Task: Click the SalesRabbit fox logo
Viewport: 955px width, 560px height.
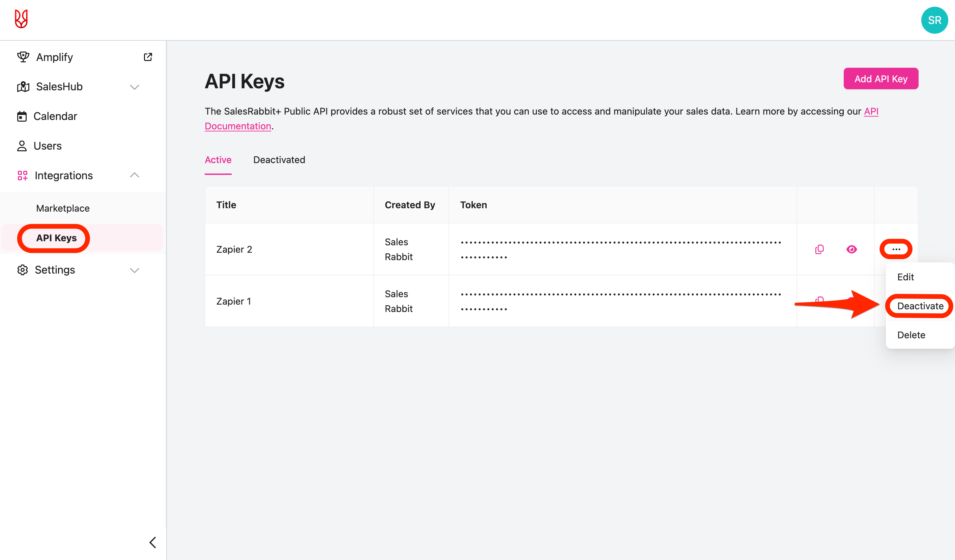Action: coord(21,19)
